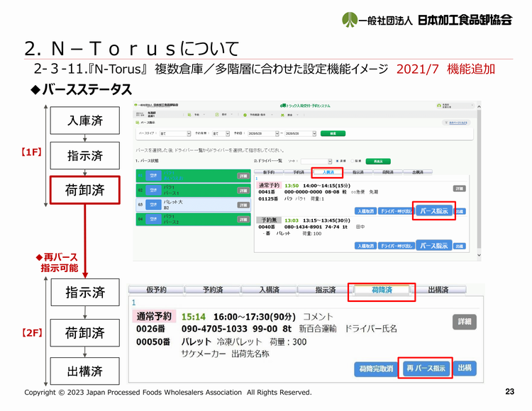Image resolution: width=532 pixels, height=411 pixels.
Task: Click the blue 空き badge for berth 03
Action: click(x=153, y=205)
